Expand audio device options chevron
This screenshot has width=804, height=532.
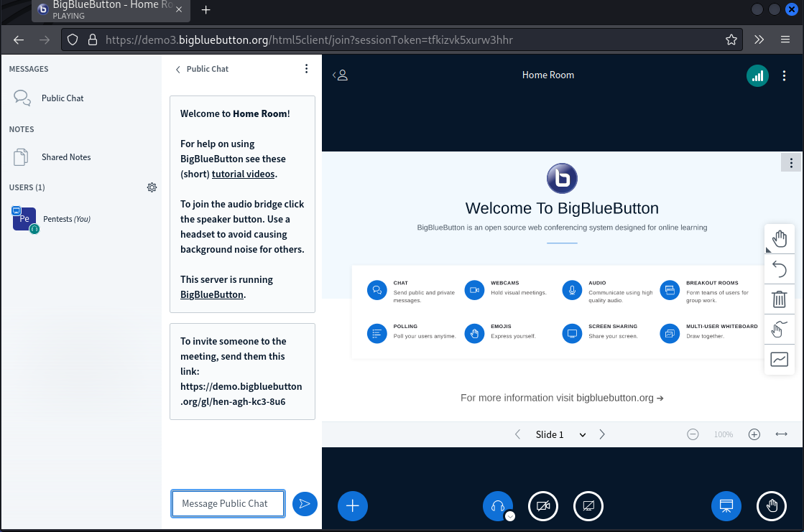tap(509, 515)
